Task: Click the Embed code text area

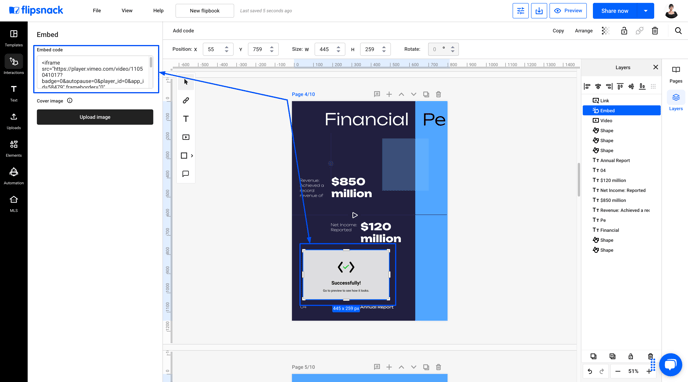Action: pyautogui.click(x=95, y=72)
